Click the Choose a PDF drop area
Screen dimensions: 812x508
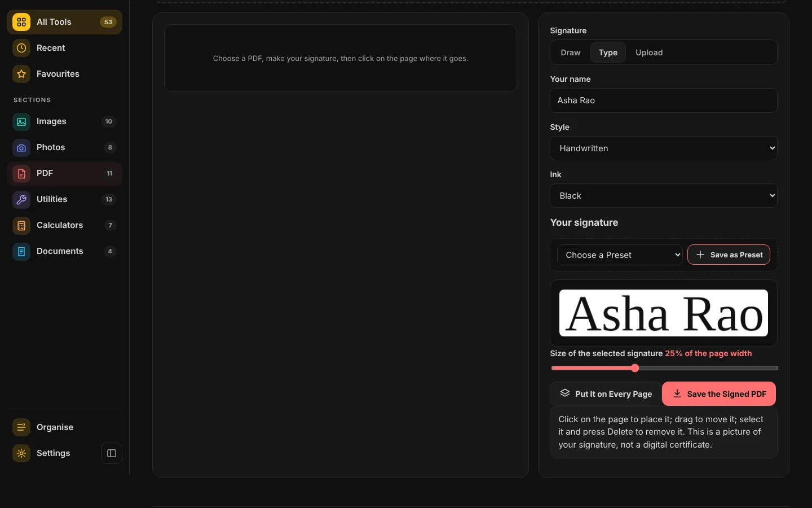coord(341,58)
